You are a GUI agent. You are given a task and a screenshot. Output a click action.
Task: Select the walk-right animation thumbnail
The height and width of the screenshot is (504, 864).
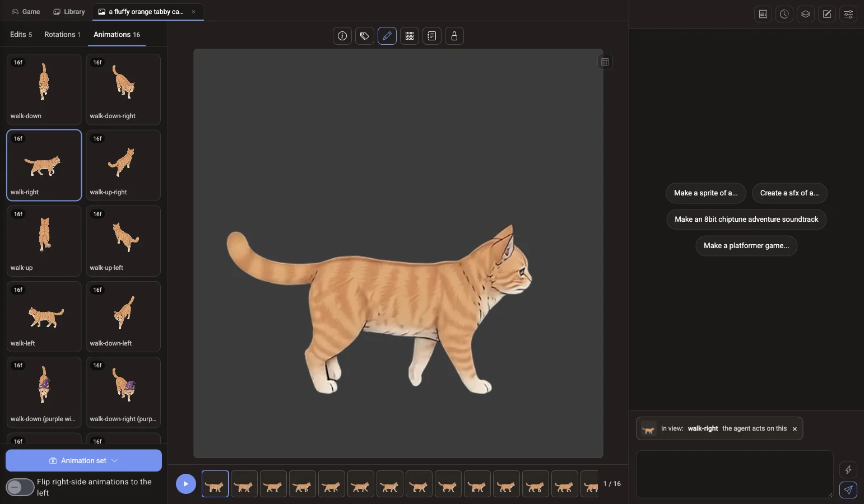coord(44,165)
